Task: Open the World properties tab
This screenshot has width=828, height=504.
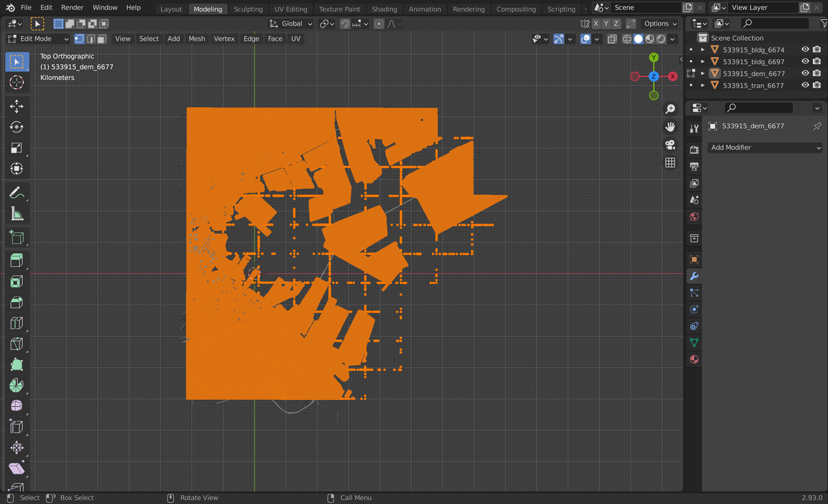Action: (694, 216)
